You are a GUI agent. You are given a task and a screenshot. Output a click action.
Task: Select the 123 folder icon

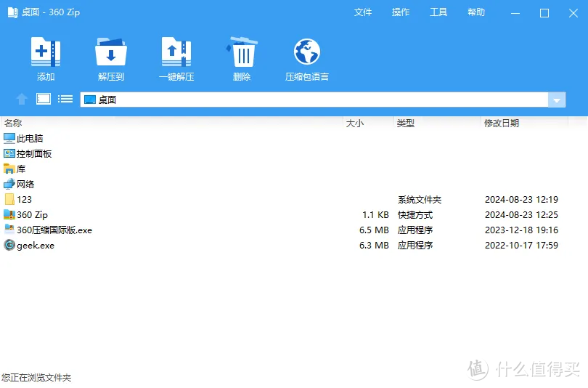pos(9,199)
